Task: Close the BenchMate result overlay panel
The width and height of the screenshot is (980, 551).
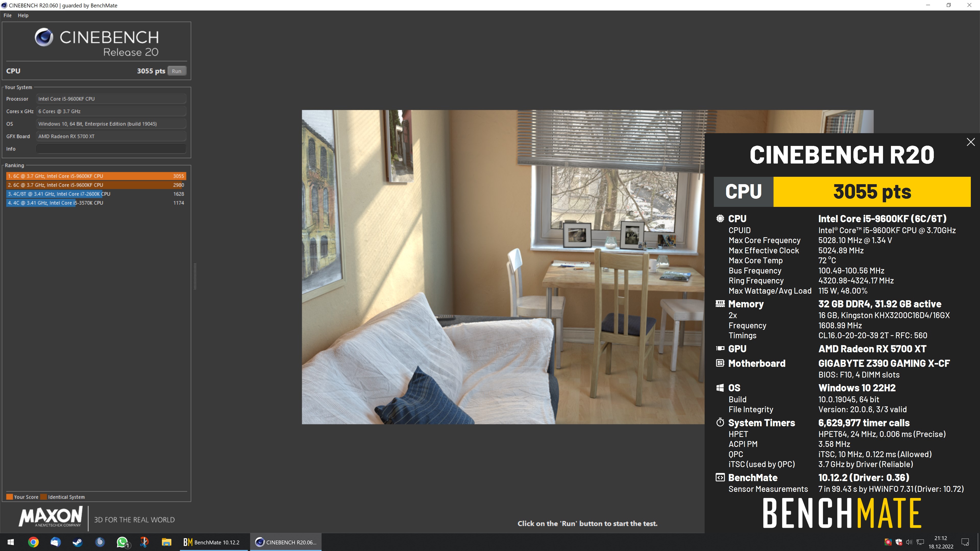Action: click(x=971, y=142)
